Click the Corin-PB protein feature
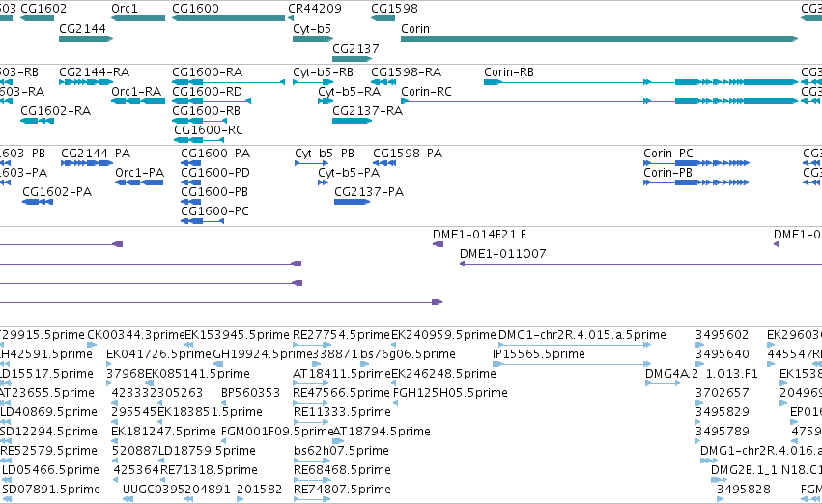The width and height of the screenshot is (822, 504). pyautogui.click(x=696, y=182)
